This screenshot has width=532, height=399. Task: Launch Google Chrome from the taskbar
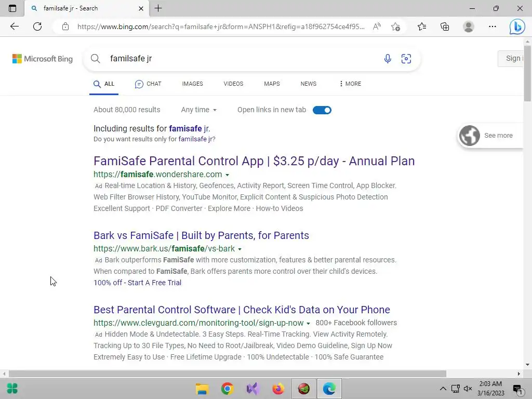[228, 389]
